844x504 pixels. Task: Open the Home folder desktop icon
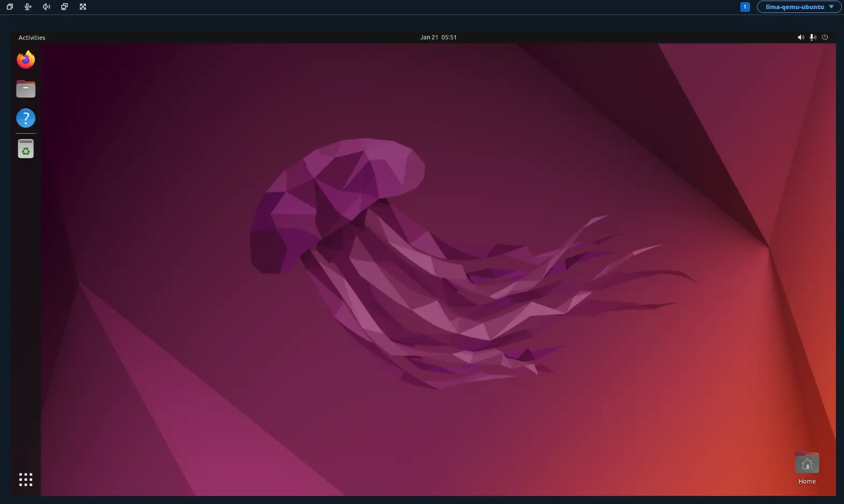807,468
